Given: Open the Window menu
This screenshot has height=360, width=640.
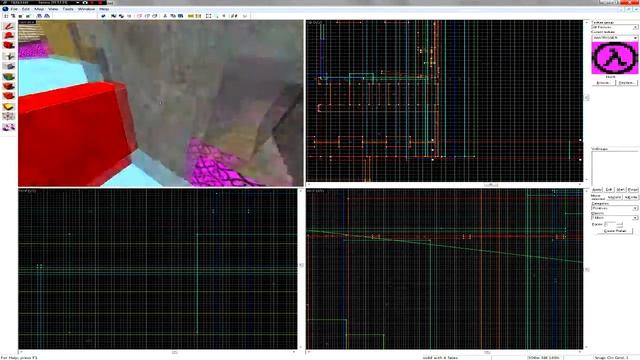Looking at the screenshot, I should tap(86, 9).
